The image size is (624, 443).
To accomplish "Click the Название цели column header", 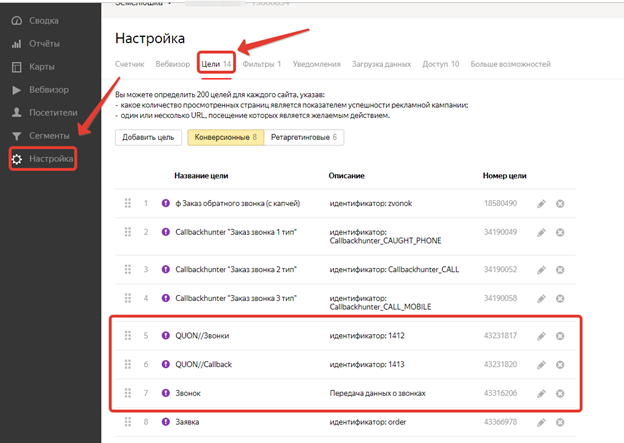I will pos(201,176).
